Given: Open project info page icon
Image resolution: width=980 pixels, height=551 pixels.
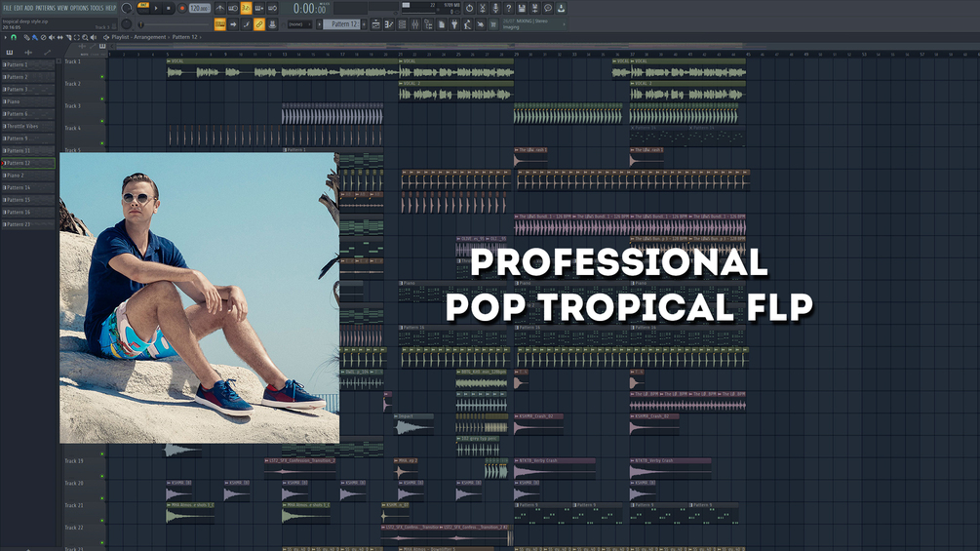Looking at the screenshot, I should click(442, 24).
